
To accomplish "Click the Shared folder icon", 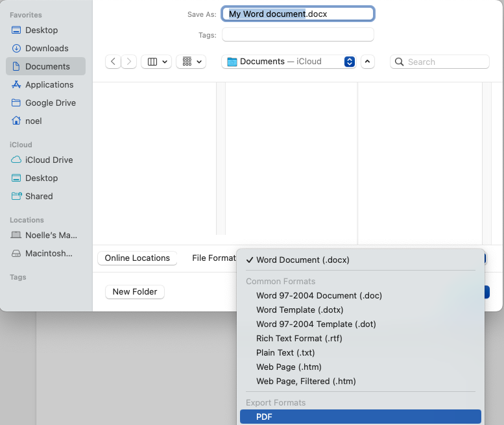I will (17, 196).
